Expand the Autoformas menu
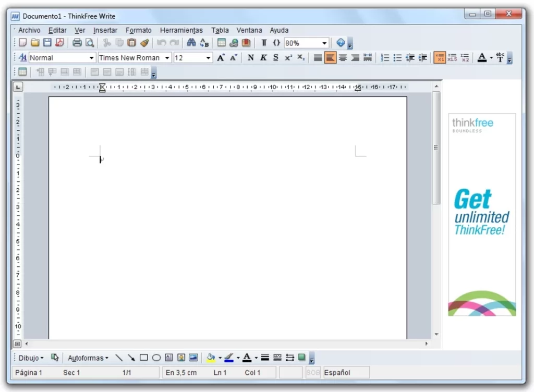534x392 pixels. pyautogui.click(x=88, y=358)
